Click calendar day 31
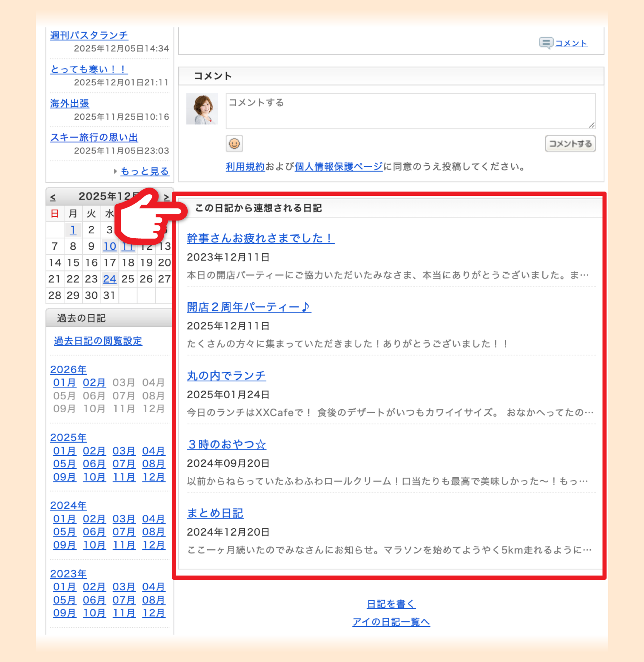Screen dimensions: 644x662 coord(109,295)
